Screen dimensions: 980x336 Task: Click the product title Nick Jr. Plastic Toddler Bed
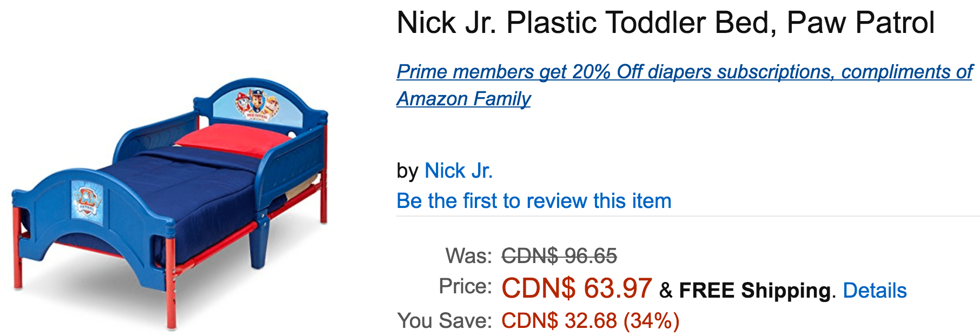[666, 23]
